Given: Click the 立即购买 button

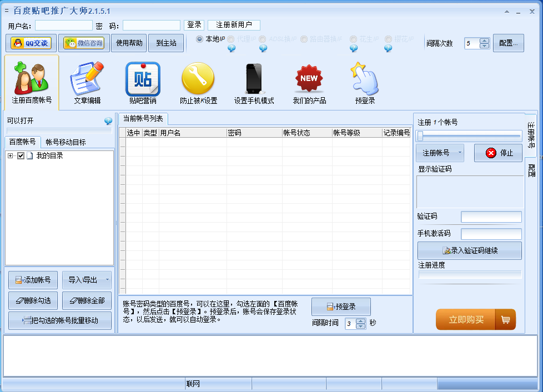Looking at the screenshot, I should [x=466, y=319].
